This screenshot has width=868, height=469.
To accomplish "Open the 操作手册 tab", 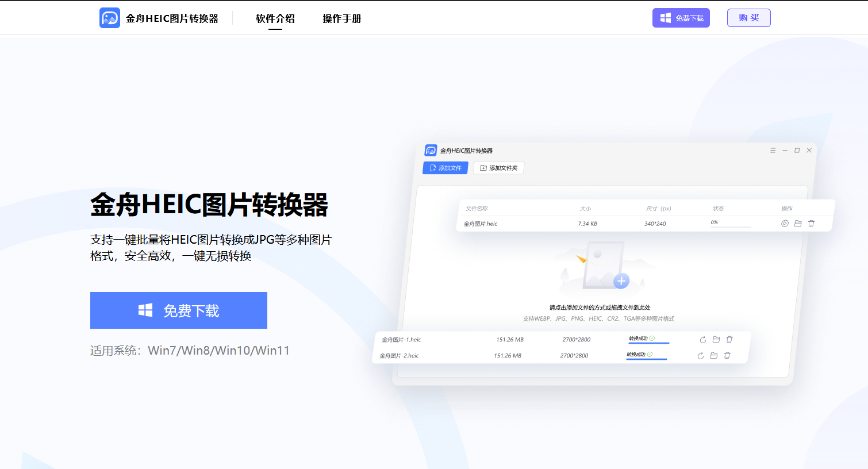I will click(342, 18).
